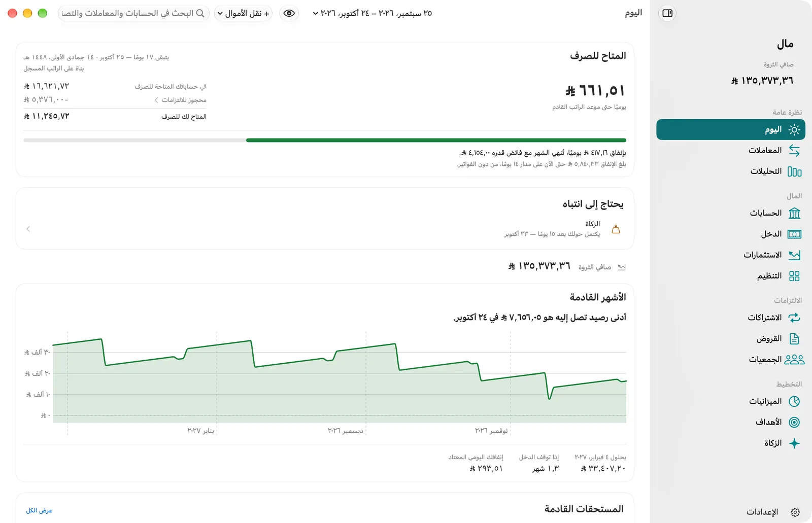Open the date range dropdown

click(x=373, y=13)
